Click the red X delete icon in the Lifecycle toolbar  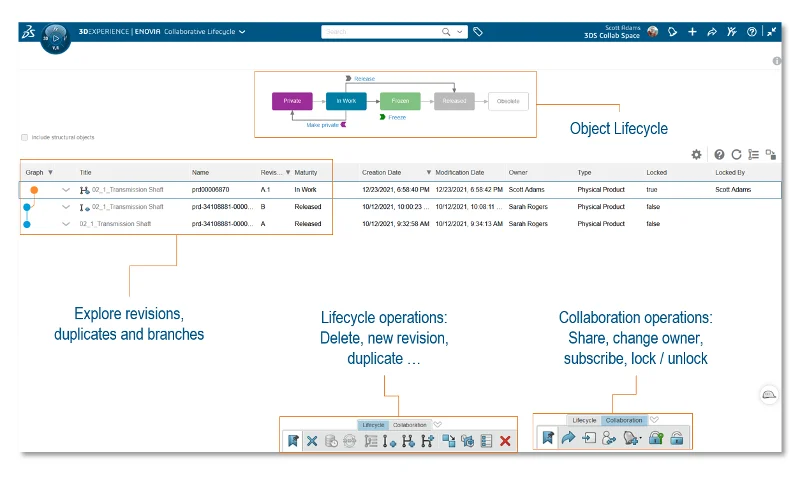coord(505,441)
